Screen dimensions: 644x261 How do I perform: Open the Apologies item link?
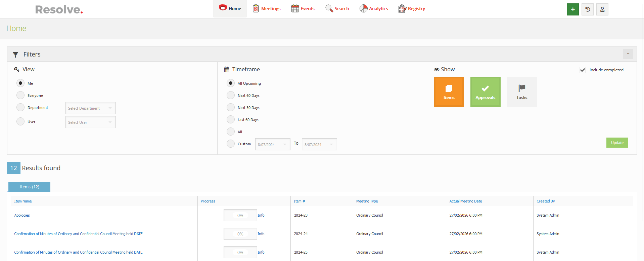click(x=22, y=216)
